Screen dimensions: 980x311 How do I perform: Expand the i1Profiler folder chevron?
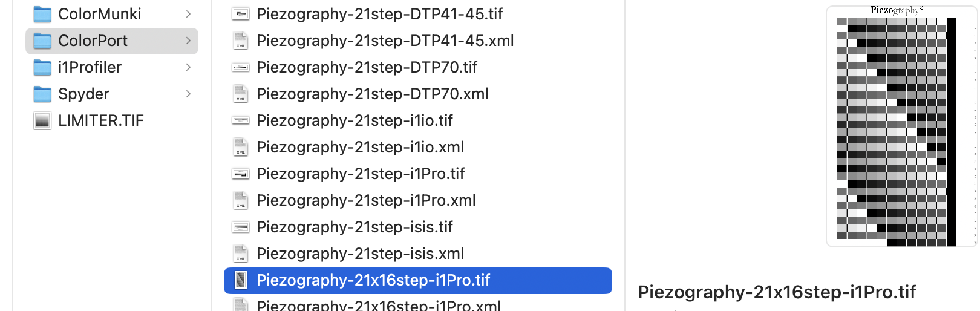point(188,67)
